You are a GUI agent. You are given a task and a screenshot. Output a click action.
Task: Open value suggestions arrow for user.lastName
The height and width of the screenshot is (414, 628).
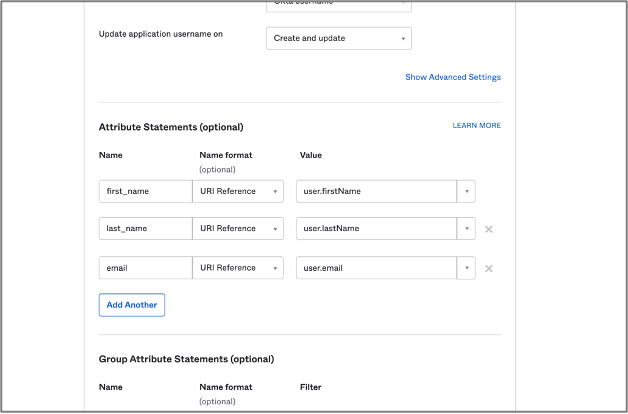466,229
